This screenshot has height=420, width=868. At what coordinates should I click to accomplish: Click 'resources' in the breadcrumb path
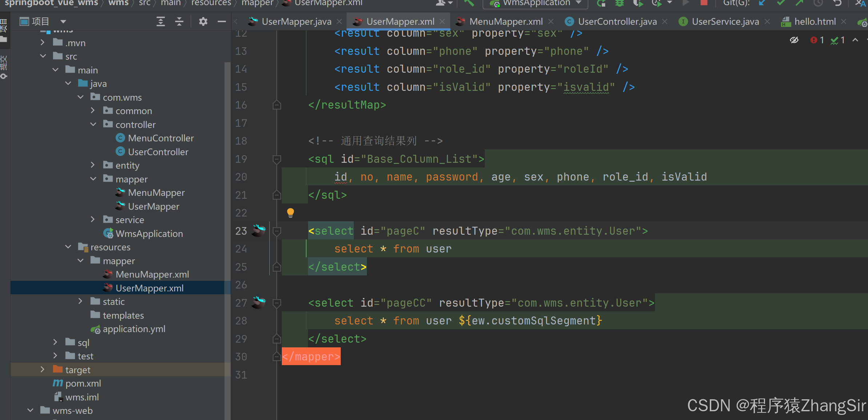point(211,3)
